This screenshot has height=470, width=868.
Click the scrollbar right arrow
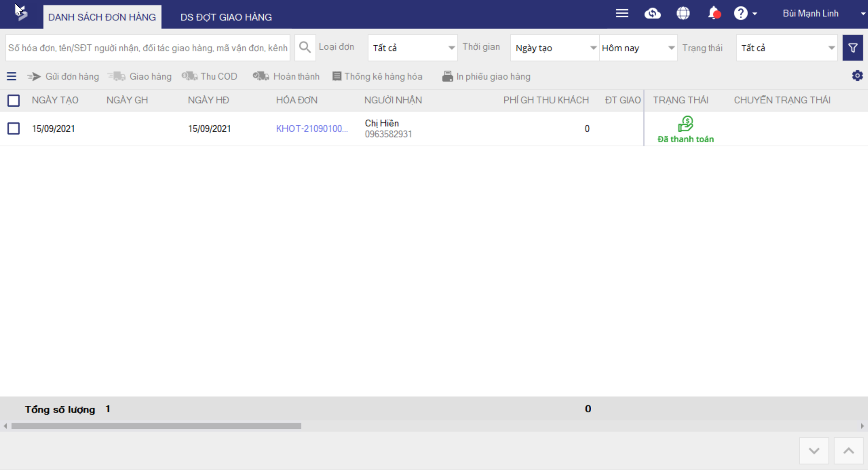point(862,426)
